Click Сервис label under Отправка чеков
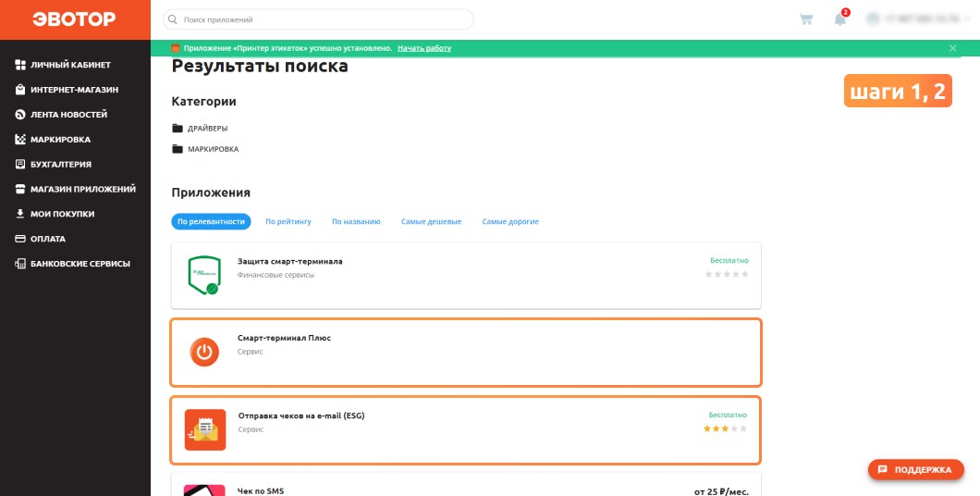 [x=251, y=429]
